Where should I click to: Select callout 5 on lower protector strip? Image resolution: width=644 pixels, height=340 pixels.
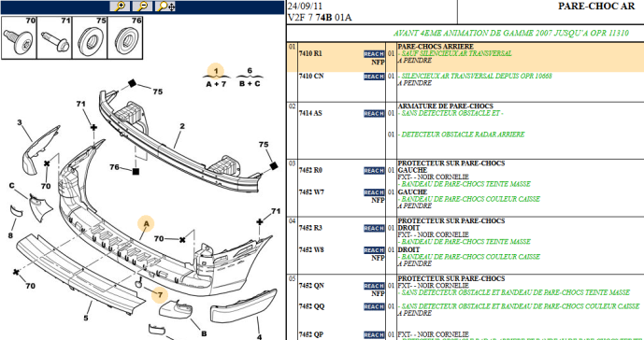pyautogui.click(x=86, y=318)
